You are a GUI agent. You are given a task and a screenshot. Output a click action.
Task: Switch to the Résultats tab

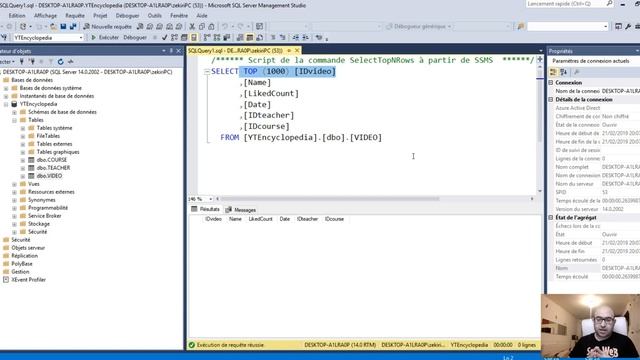coord(206,209)
